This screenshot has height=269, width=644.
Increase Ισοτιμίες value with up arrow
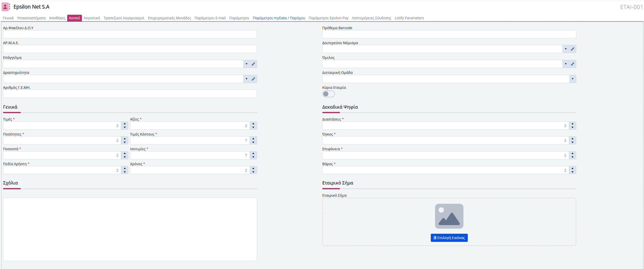point(253,154)
